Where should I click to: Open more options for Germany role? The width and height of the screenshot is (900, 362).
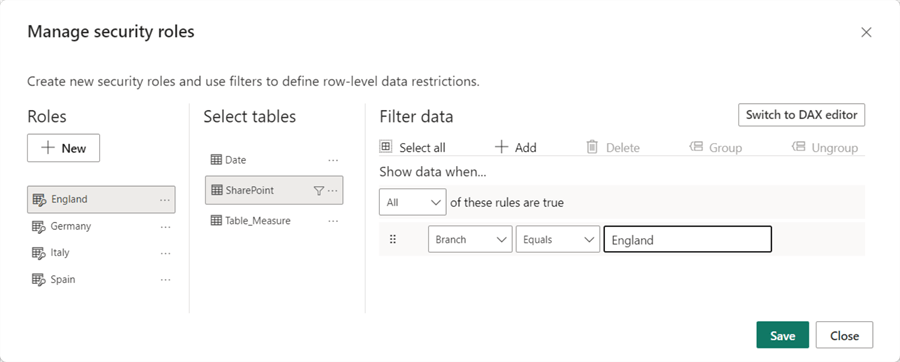pyautogui.click(x=165, y=227)
